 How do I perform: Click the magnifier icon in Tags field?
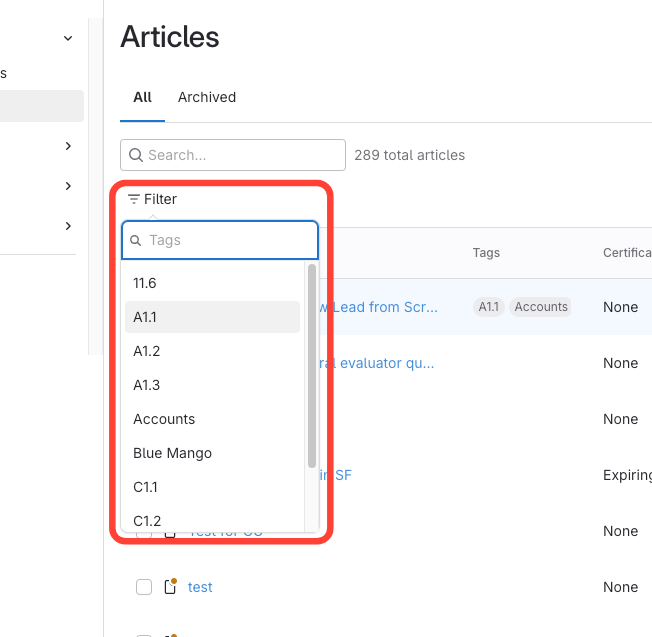click(136, 241)
